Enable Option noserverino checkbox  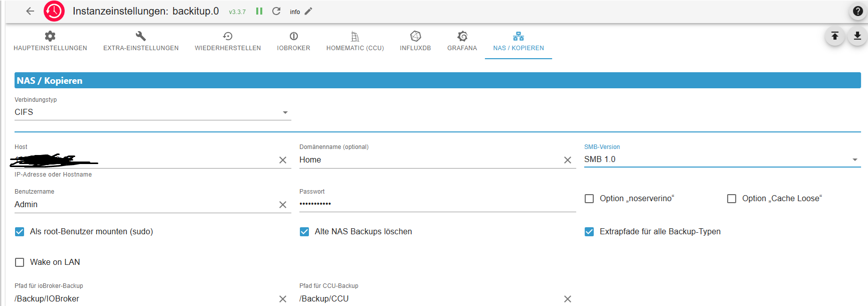pyautogui.click(x=589, y=199)
